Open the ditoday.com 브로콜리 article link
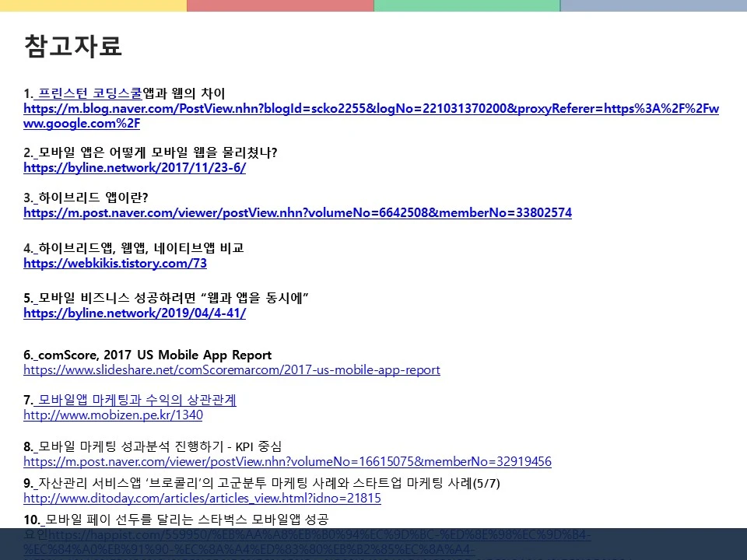 coord(202,498)
